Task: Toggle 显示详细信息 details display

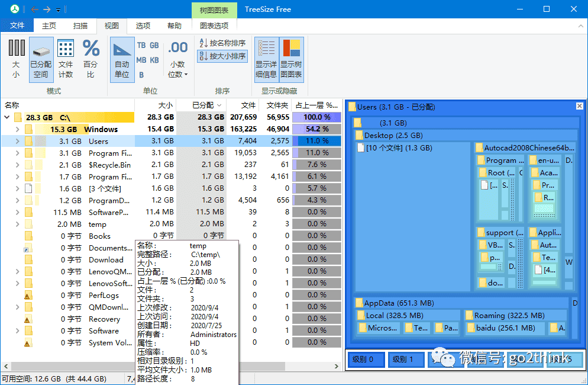Action: point(266,59)
